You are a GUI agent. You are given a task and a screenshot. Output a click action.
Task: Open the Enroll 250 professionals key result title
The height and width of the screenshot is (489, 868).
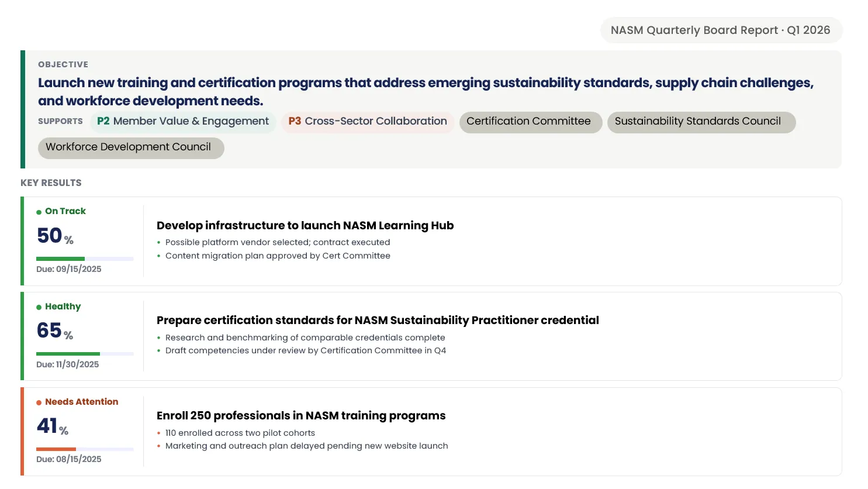(301, 416)
